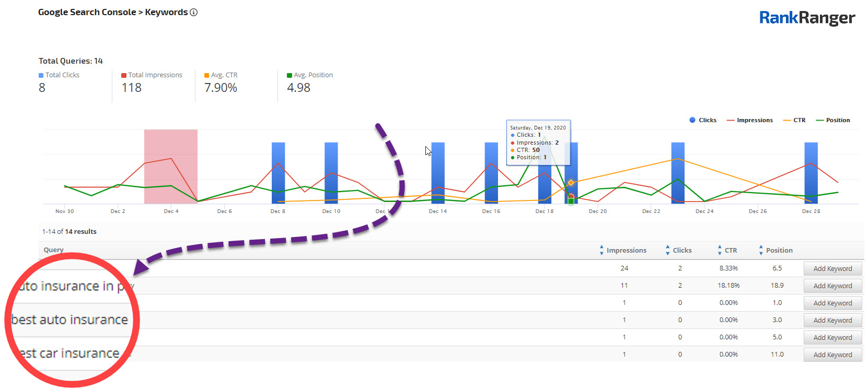Click Add Keyword for position 18.9 row
This screenshot has height=390, width=868.
[832, 286]
